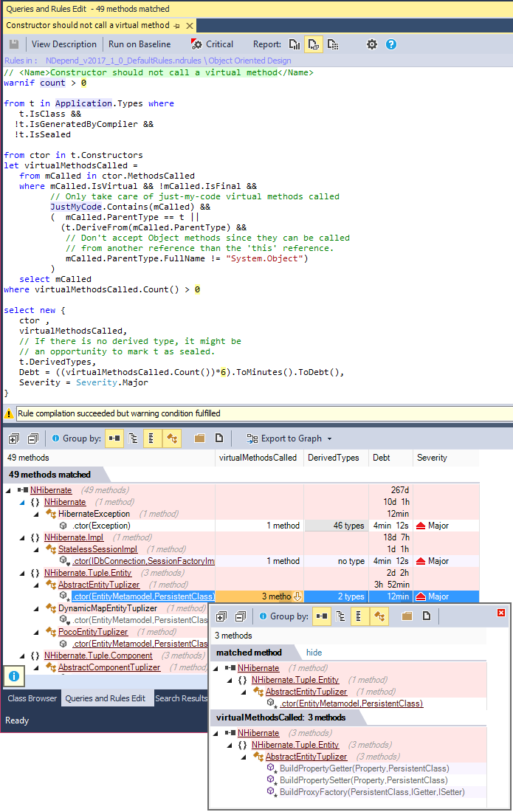Screen dimensions: 513x812
Task: Select the third Report option icon
Action: [x=333, y=44]
